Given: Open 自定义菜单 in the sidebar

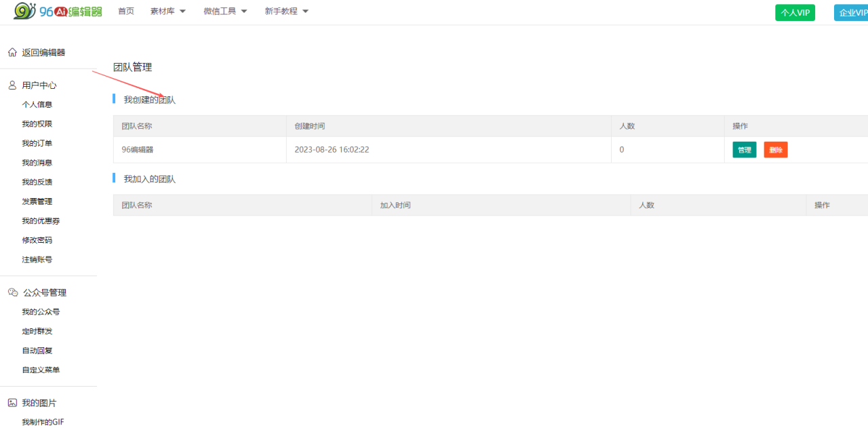Looking at the screenshot, I should [41, 370].
